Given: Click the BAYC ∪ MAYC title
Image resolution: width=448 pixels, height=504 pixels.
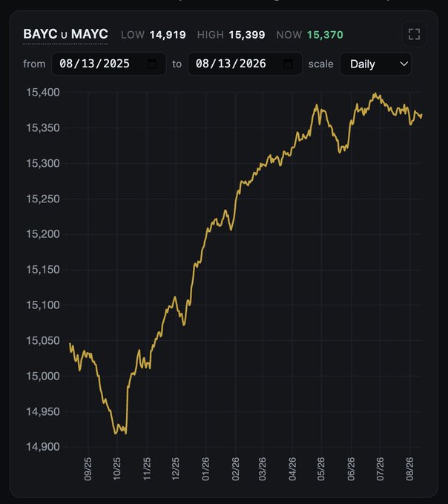Looking at the screenshot, I should point(65,34).
